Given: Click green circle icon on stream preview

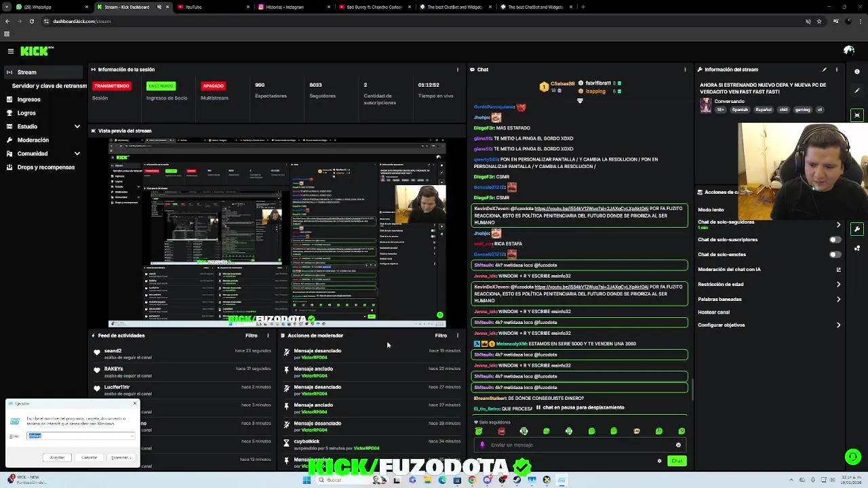Looking at the screenshot, I should [x=440, y=314].
